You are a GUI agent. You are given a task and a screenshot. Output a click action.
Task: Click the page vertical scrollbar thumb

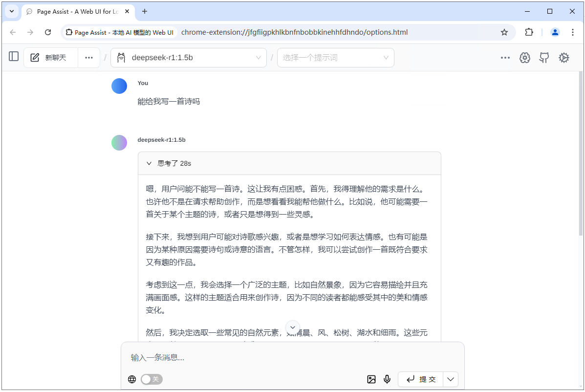pos(581,153)
